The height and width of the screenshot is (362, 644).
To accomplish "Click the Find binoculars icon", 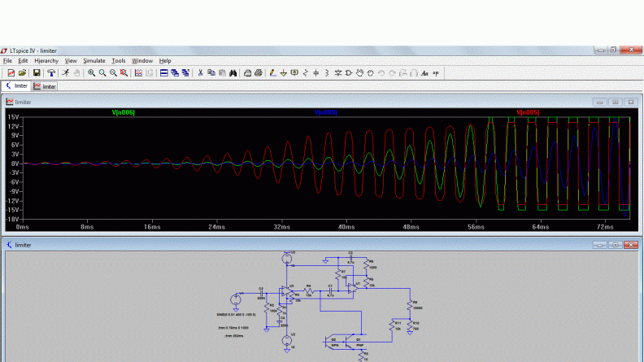I will click(232, 72).
